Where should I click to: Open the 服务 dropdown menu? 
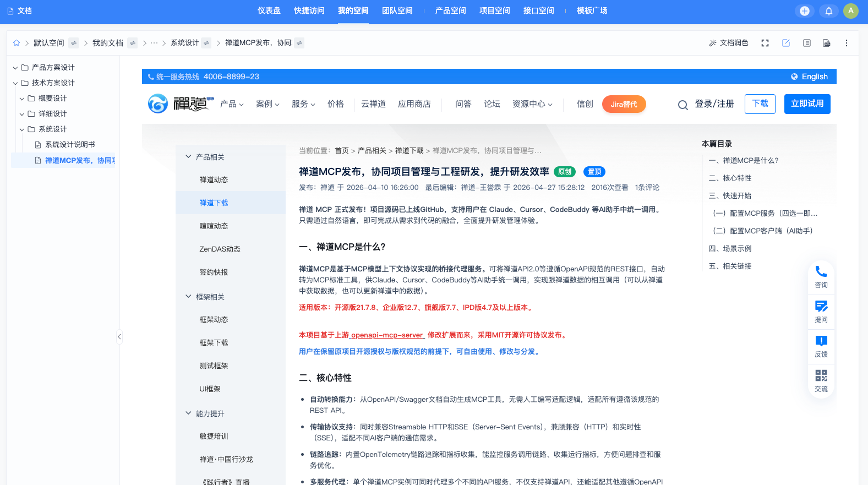[x=303, y=104]
